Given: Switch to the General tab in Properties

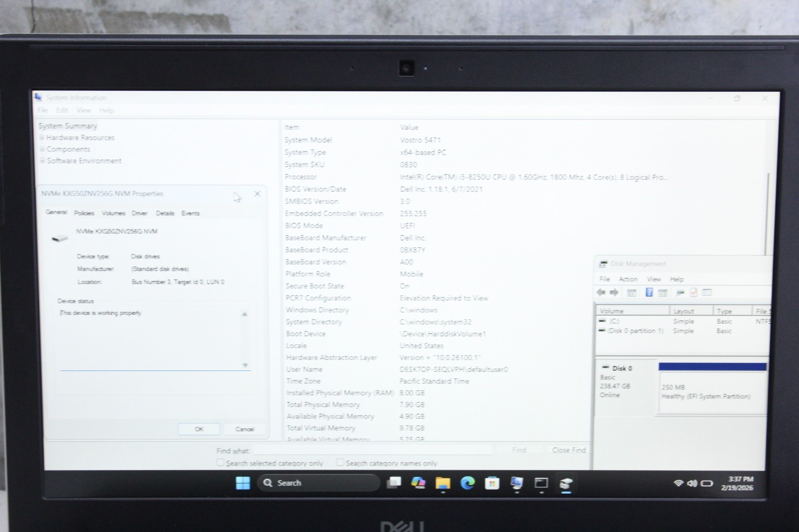Looking at the screenshot, I should [x=56, y=212].
